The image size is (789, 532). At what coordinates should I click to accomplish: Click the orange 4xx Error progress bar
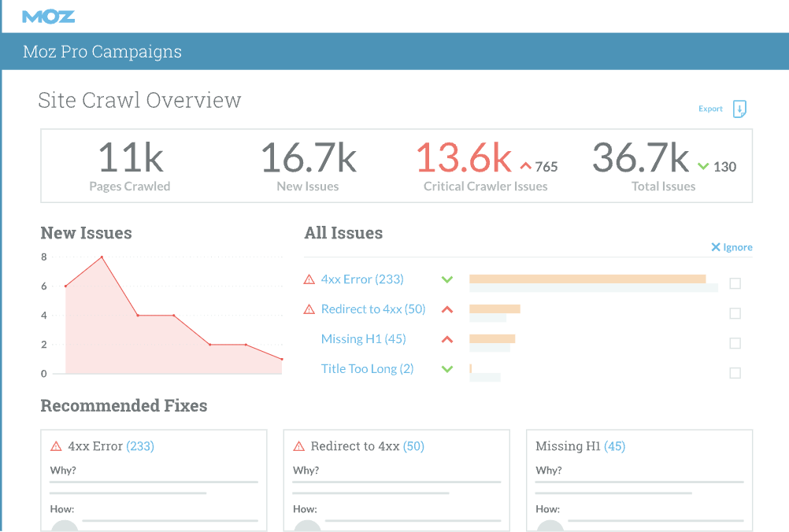pos(587,279)
